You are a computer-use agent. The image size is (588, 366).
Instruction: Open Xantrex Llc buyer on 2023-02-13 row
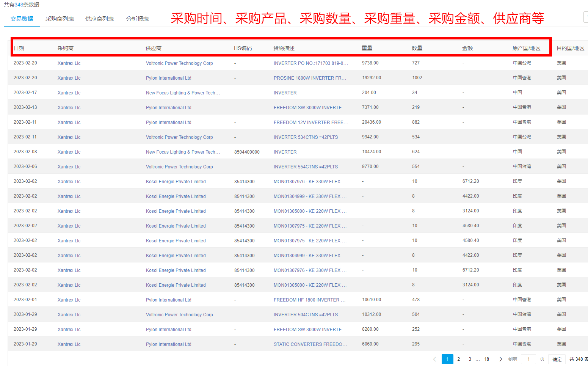coord(69,108)
